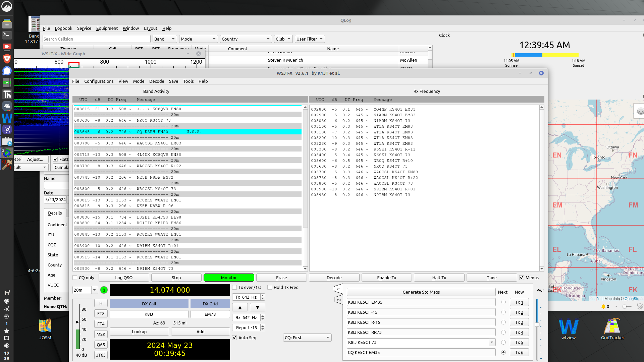This screenshot has width=644, height=362.
Task: Open wfview from the desktop
Action: tap(569, 327)
